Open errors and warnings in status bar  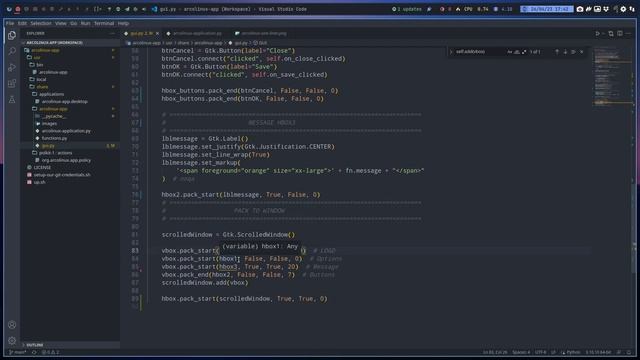click(50, 352)
